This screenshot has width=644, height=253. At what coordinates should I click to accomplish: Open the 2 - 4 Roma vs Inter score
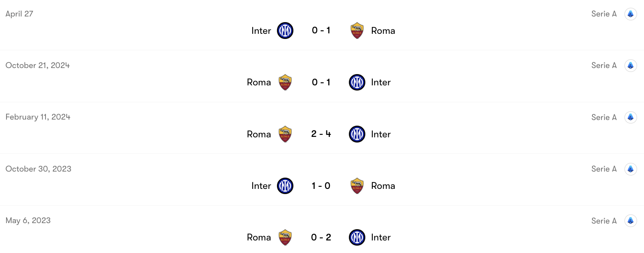(x=321, y=134)
